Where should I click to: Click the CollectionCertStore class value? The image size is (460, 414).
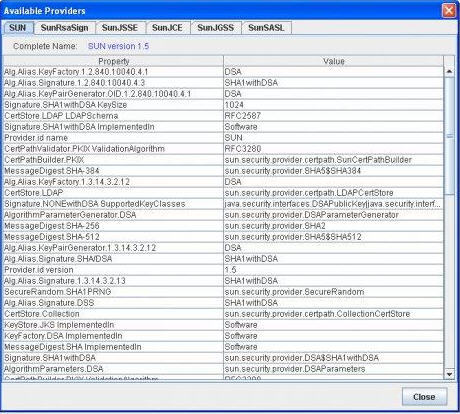coord(334,314)
